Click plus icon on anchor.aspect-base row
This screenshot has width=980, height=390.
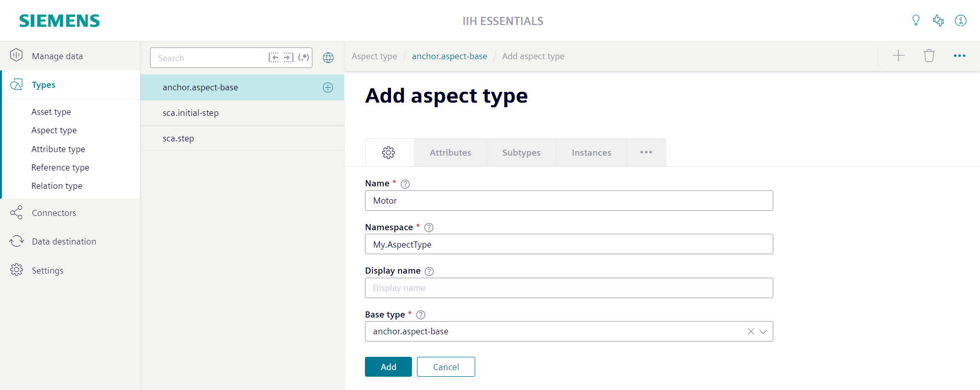328,87
